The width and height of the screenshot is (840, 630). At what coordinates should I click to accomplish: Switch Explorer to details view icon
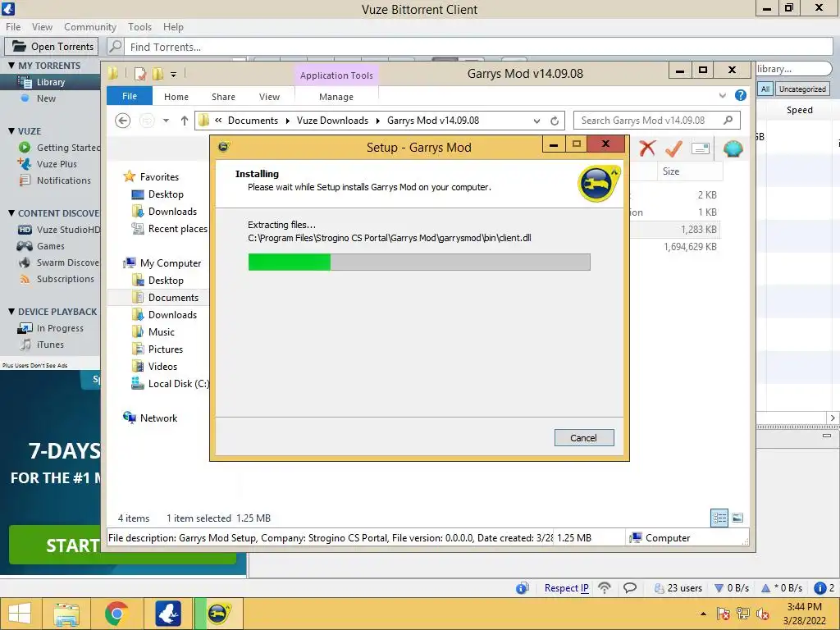point(719,518)
